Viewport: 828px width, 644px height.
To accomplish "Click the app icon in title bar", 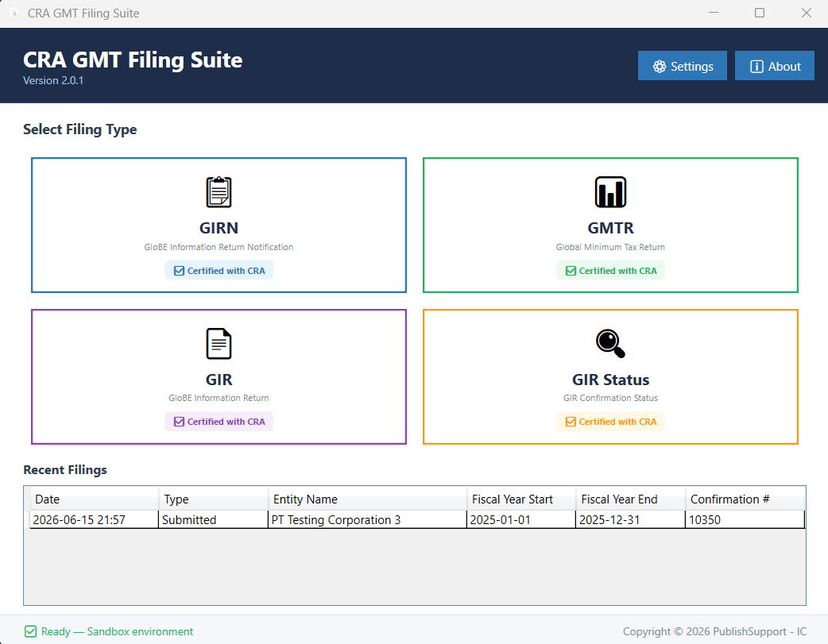I will 14,13.
